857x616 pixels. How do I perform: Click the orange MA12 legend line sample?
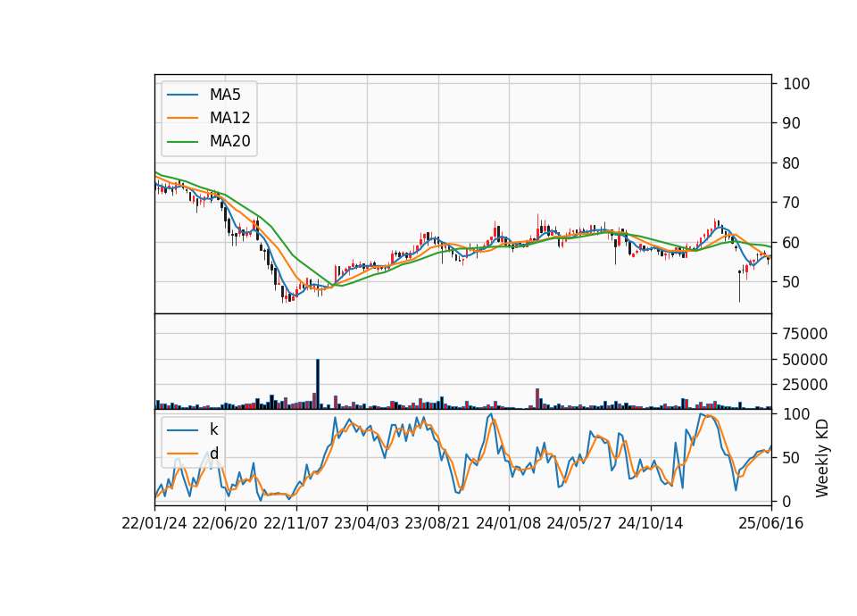[x=182, y=118]
